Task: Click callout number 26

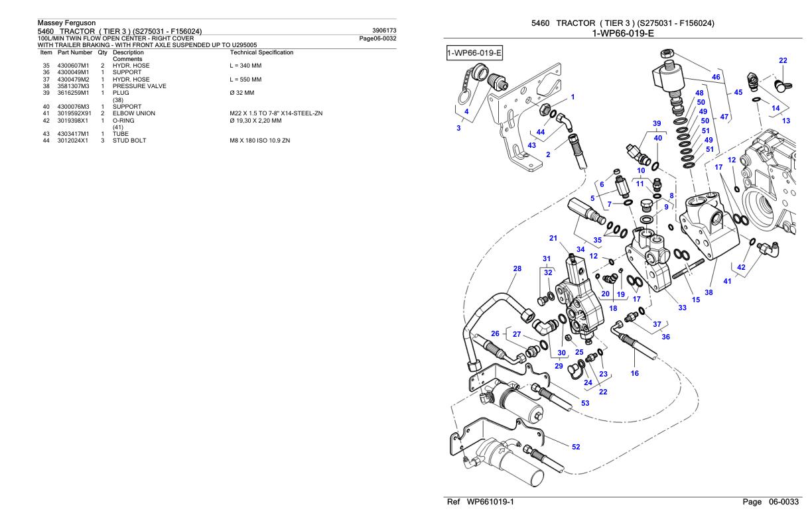Action: point(495,333)
